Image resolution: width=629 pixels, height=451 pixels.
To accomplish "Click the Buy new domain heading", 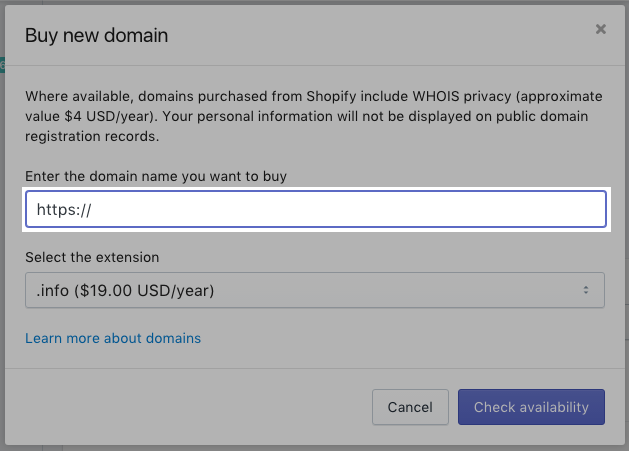I will [96, 36].
